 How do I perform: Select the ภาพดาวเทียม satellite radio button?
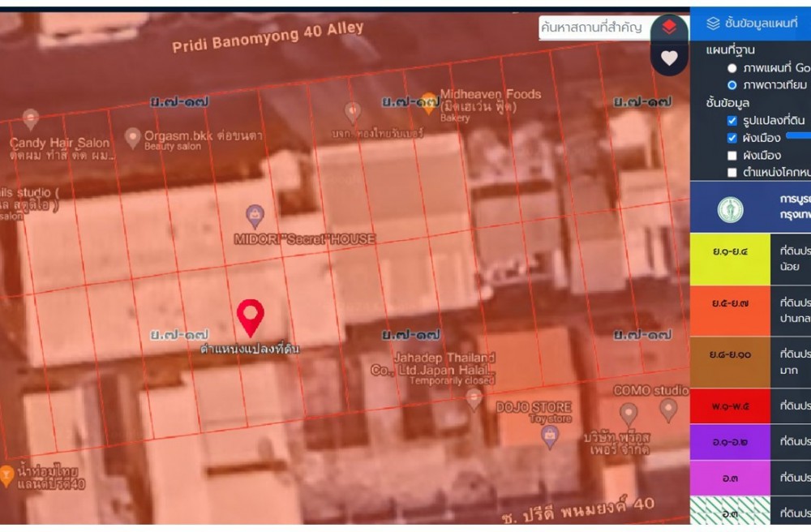click(732, 85)
